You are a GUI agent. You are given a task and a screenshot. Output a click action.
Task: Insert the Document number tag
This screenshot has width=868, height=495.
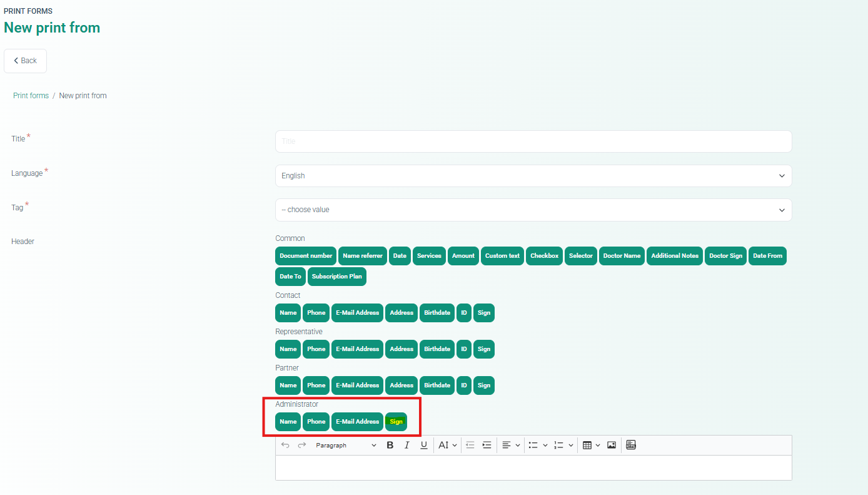(306, 256)
